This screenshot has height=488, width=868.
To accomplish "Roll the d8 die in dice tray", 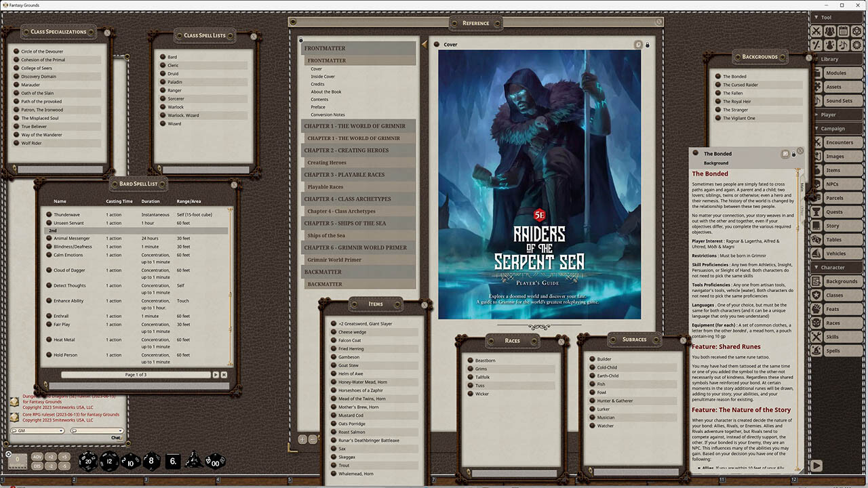I will pos(150,461).
